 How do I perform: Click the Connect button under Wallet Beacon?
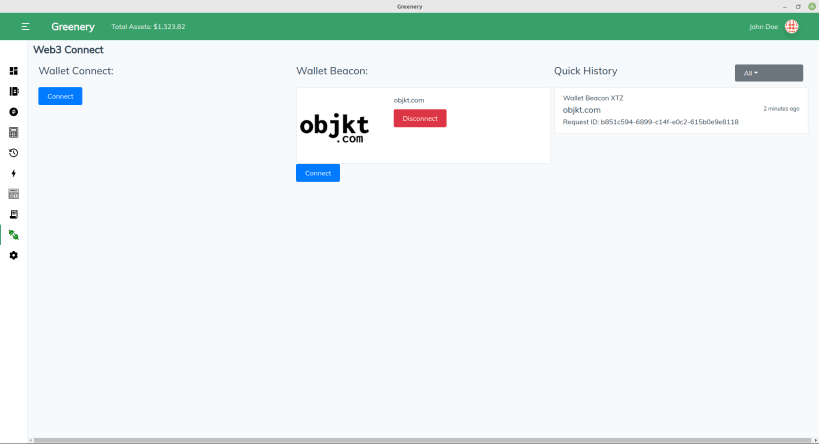click(318, 173)
